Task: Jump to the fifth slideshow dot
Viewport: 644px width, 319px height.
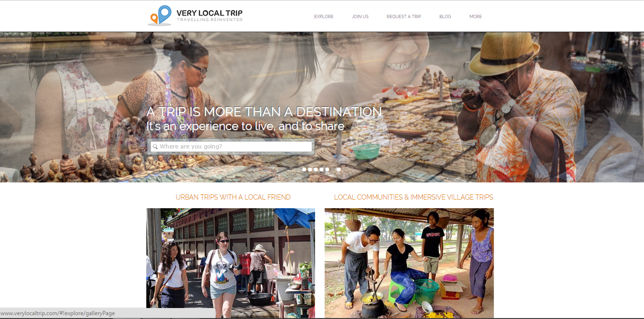Action: [327, 170]
